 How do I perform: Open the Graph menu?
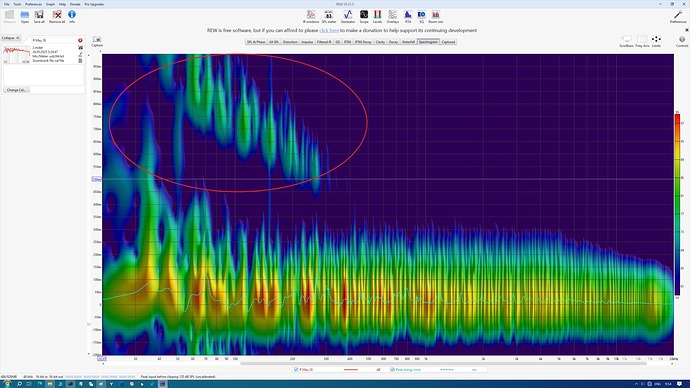pos(50,4)
